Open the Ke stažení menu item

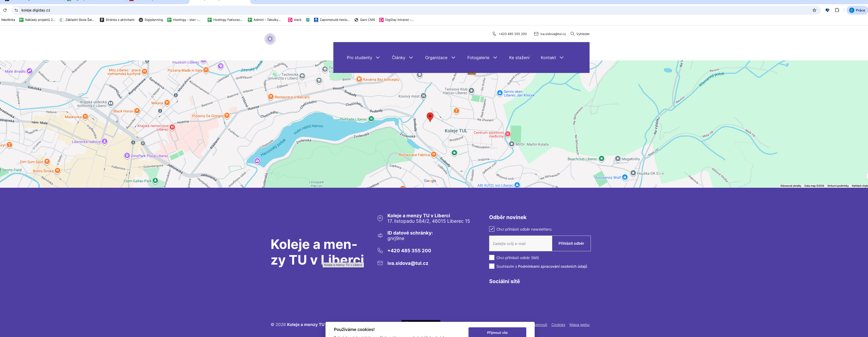519,58
